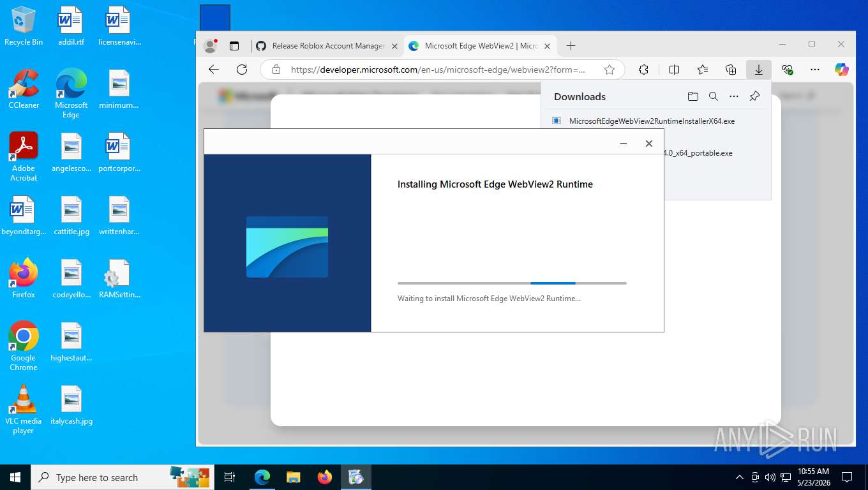Screen dimensions: 868x490
Task: Click the Installing Microsoft Edge WebView2 Runtime heading
Action: coord(495,184)
